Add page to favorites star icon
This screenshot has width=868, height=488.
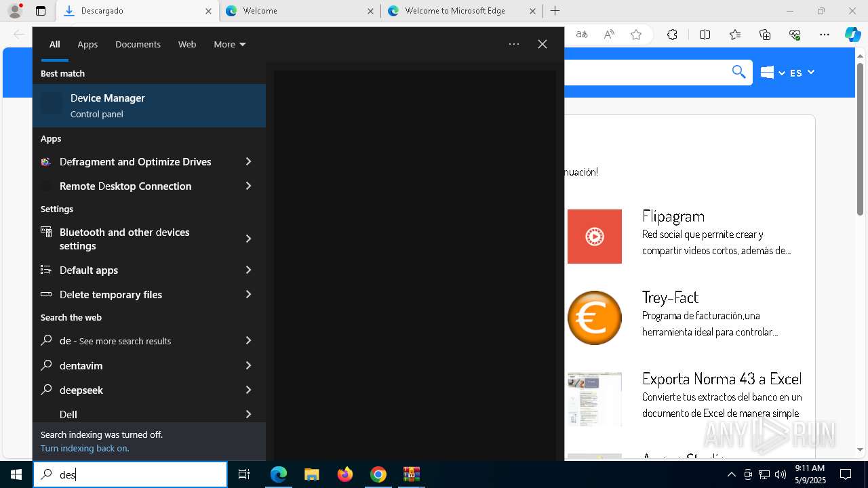coord(636,35)
